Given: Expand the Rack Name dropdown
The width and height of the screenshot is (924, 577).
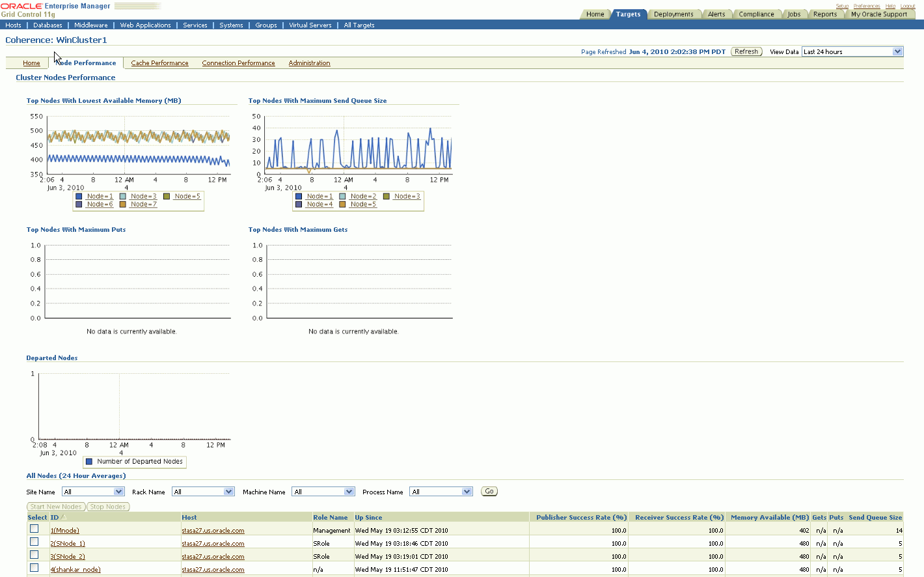Looking at the screenshot, I should coord(203,492).
